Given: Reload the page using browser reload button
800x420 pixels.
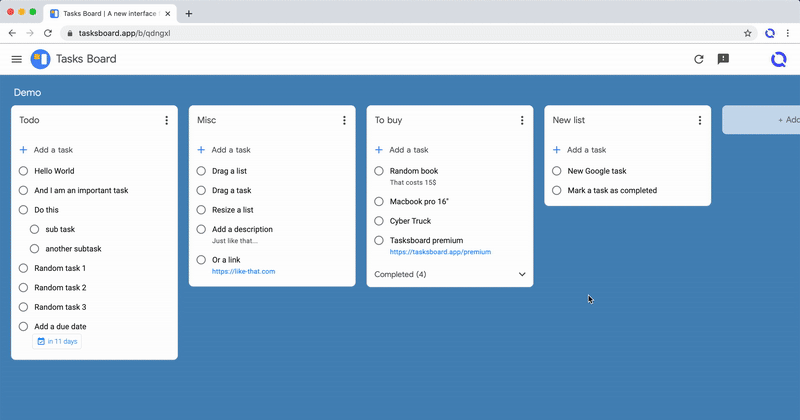Looking at the screenshot, I should coord(48,33).
